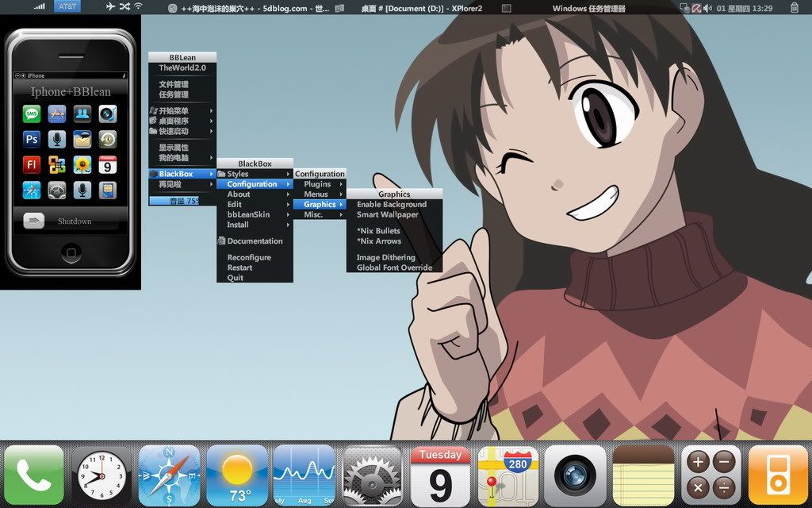The image size is (812, 508).
Task: Launch Photoshop from the Ps icon
Action: click(x=32, y=140)
